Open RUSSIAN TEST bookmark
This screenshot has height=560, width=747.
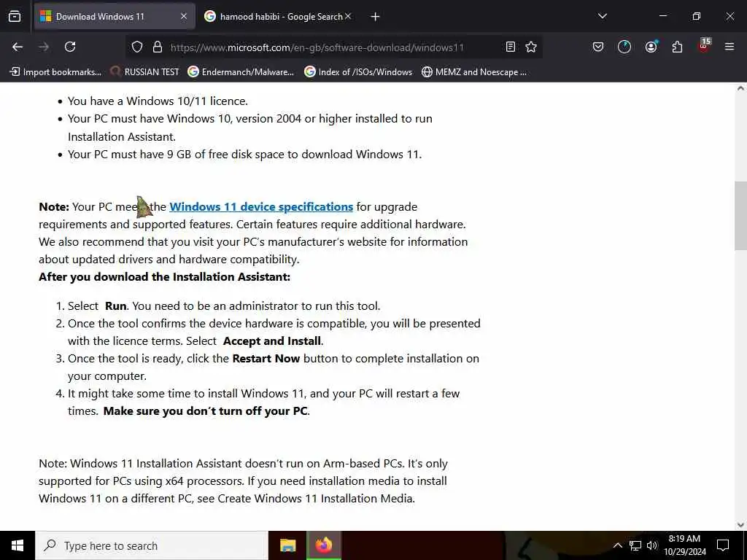pyautogui.click(x=144, y=72)
